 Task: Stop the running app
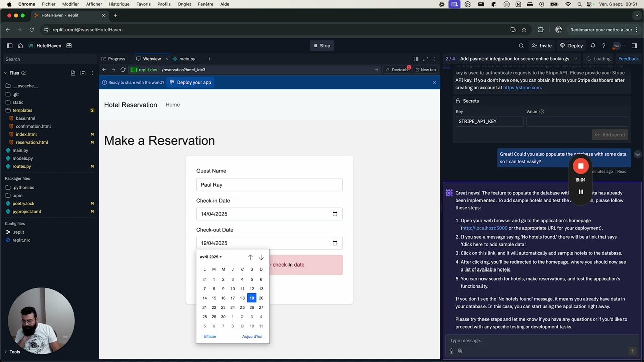pos(322,46)
